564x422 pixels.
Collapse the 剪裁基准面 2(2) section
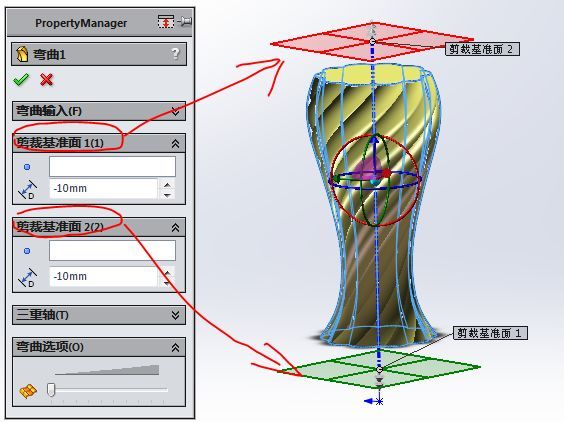175,227
